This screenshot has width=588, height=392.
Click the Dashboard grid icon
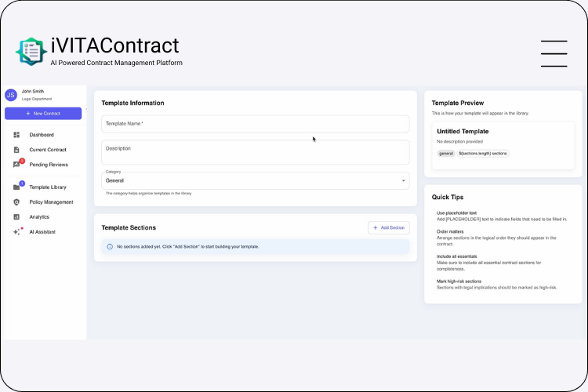(x=16, y=135)
